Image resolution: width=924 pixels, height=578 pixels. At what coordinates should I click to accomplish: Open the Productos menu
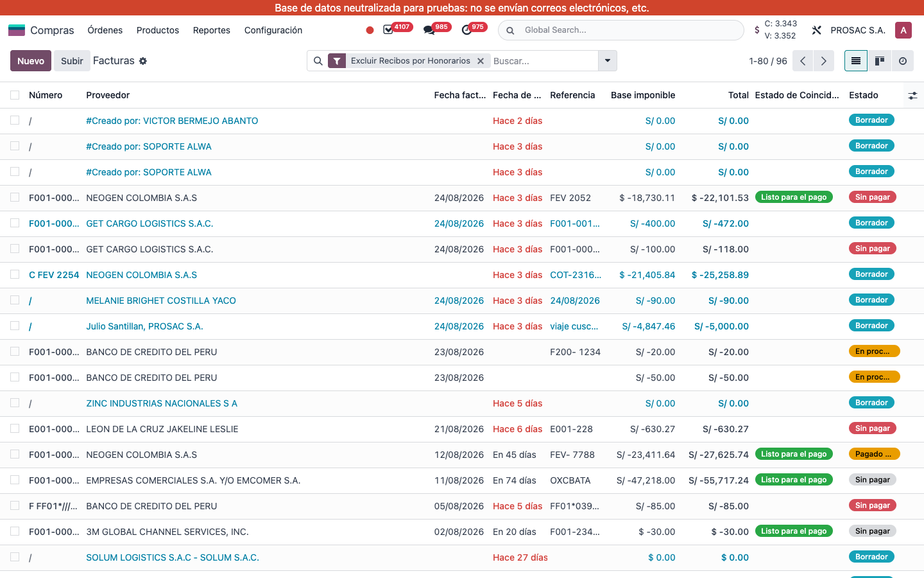(x=158, y=30)
